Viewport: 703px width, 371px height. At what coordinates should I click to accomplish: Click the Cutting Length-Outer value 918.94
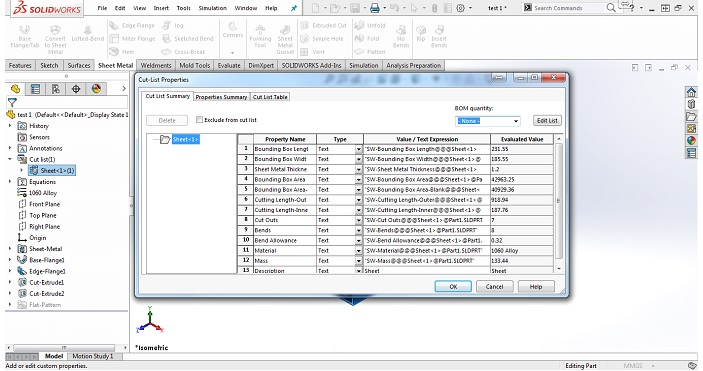coord(522,200)
